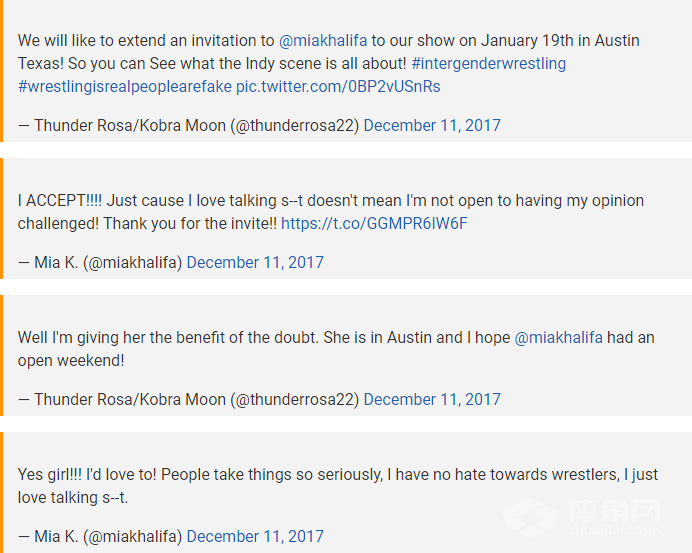This screenshot has width=692, height=553.
Task: Click first Thunder Rosa/Kobra Moon author attribution
Action: 188,125
